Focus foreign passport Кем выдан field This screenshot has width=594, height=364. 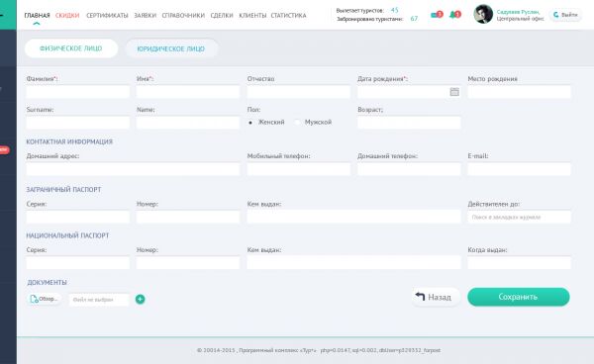pyautogui.click(x=353, y=217)
